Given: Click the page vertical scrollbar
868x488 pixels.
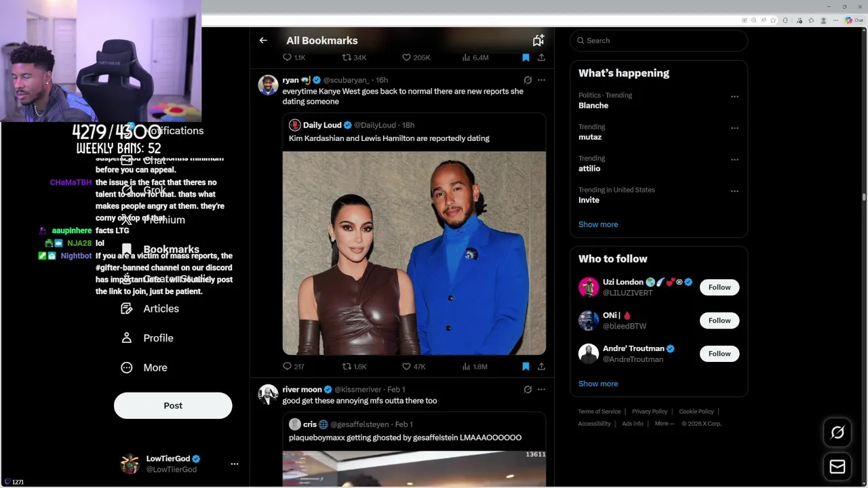Looking at the screenshot, I should [864, 197].
